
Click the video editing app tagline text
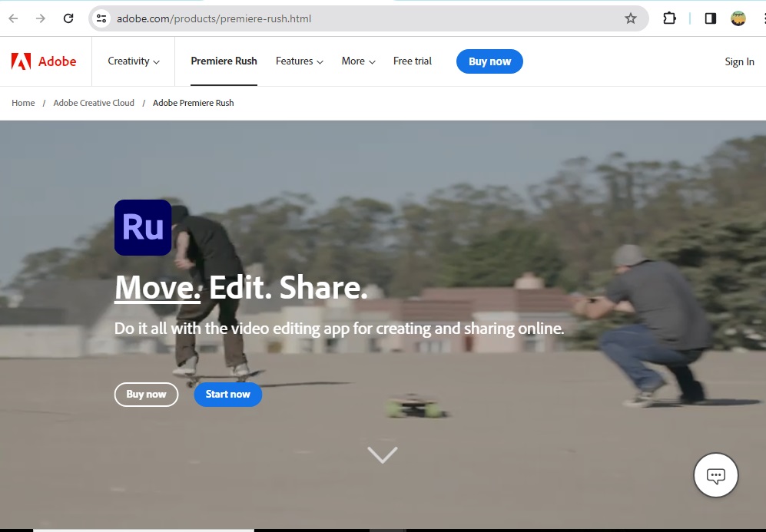339,329
